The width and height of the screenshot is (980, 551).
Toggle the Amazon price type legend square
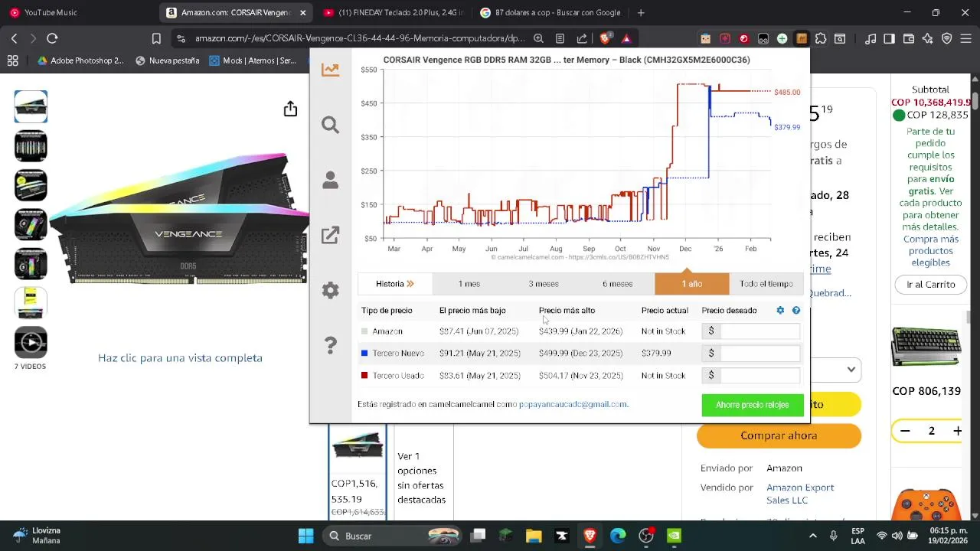click(x=364, y=331)
